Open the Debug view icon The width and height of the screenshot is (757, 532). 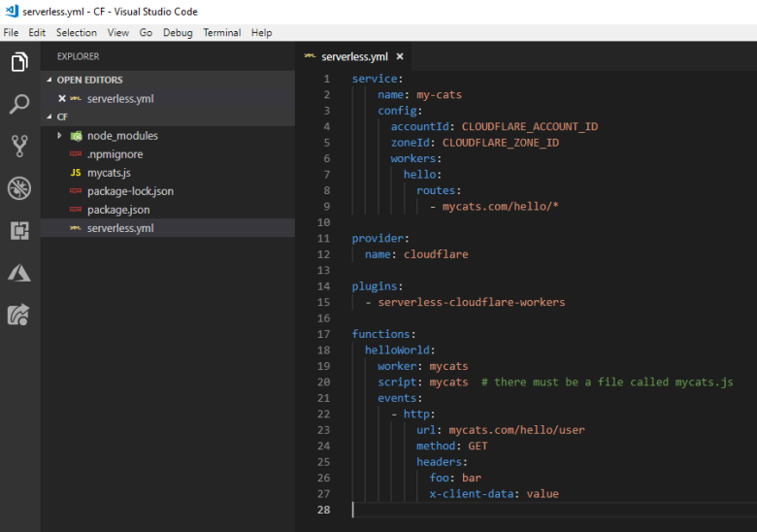19,188
